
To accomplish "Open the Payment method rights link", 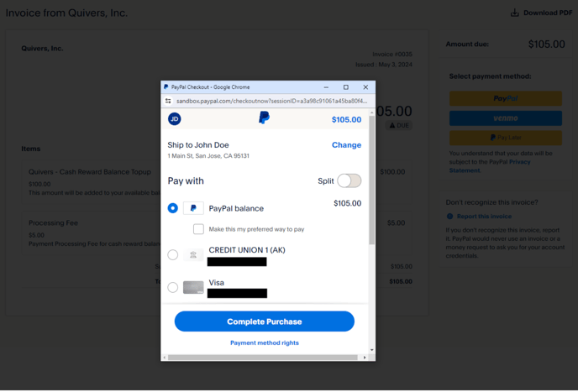I will click(x=265, y=343).
